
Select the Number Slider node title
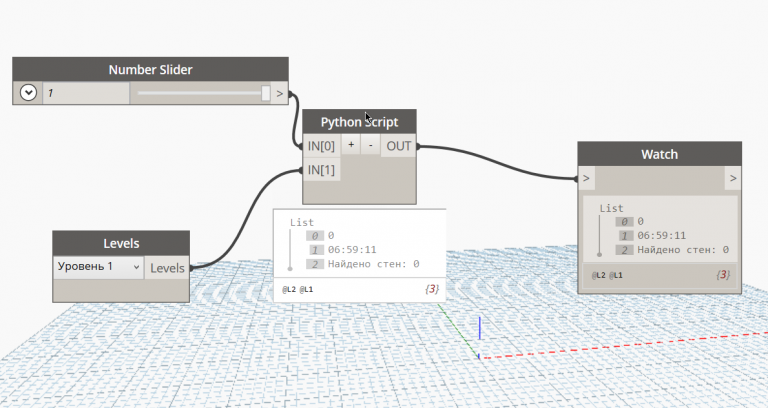coord(150,70)
